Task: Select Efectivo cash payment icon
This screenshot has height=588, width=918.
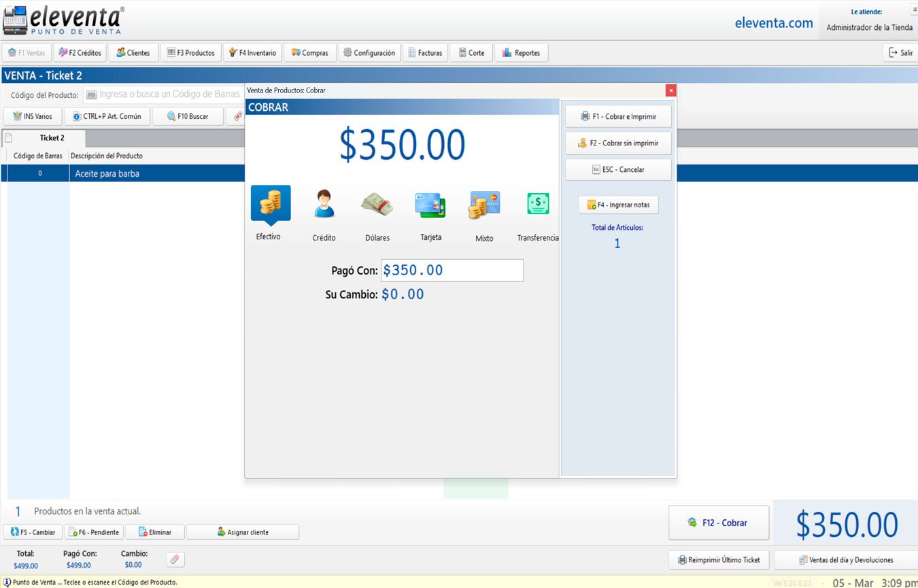Action: point(271,204)
